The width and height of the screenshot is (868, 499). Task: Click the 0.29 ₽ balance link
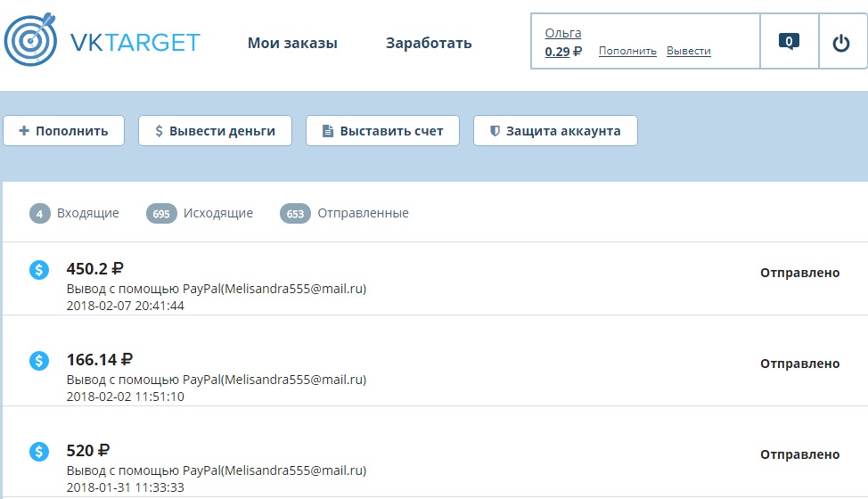[x=563, y=52]
